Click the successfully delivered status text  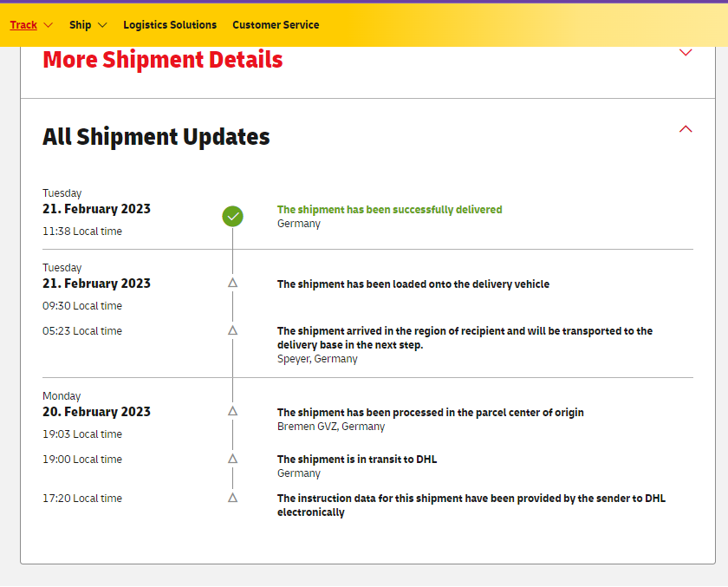point(389,210)
